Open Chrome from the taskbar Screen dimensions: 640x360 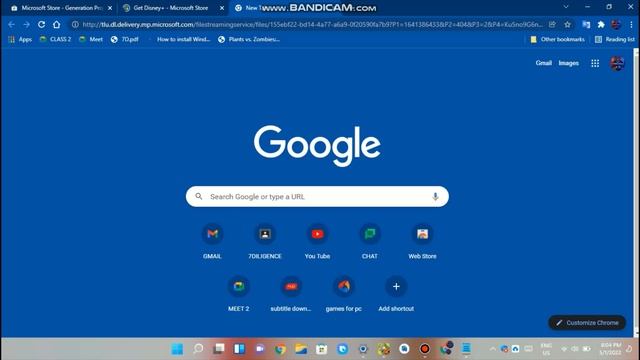click(280, 349)
